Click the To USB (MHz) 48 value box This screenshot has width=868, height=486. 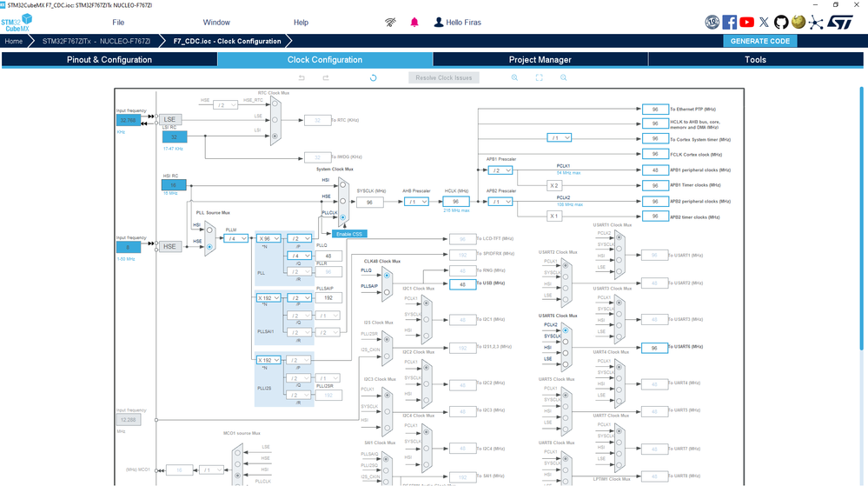point(463,284)
